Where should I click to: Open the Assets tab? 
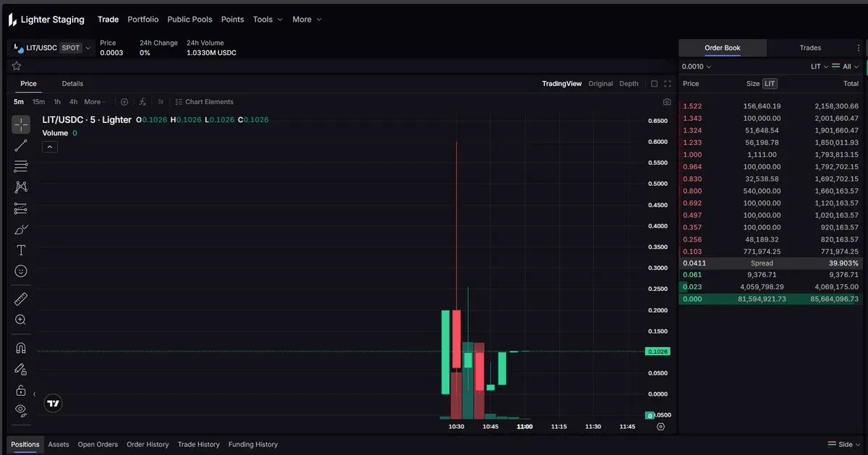pos(59,444)
